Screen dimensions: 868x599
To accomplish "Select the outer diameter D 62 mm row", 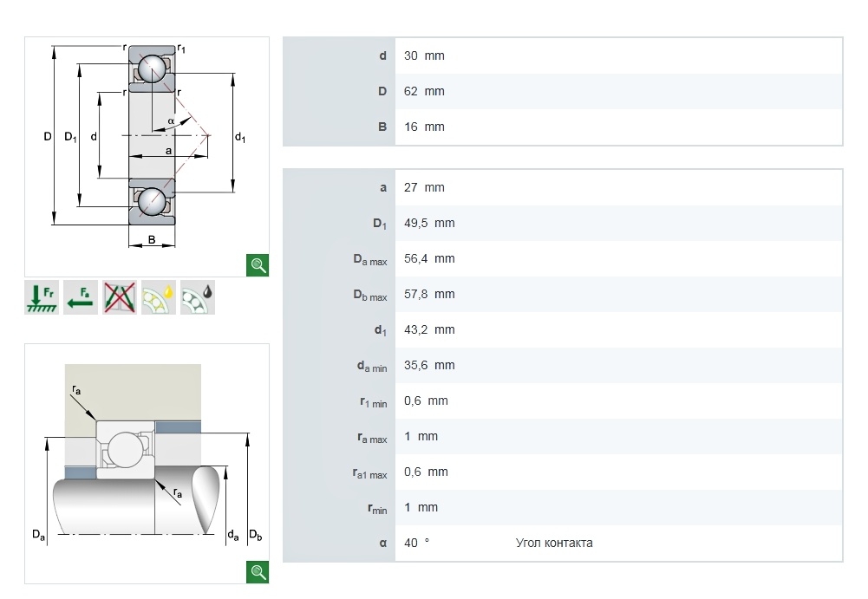I will click(x=562, y=91).
